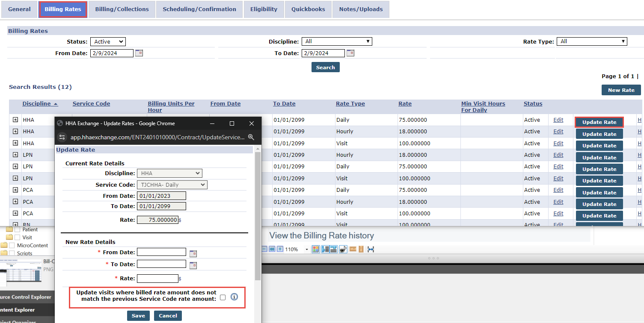Click the reset zoom toolbar icon
The height and width of the screenshot is (323, 644).
272,249
